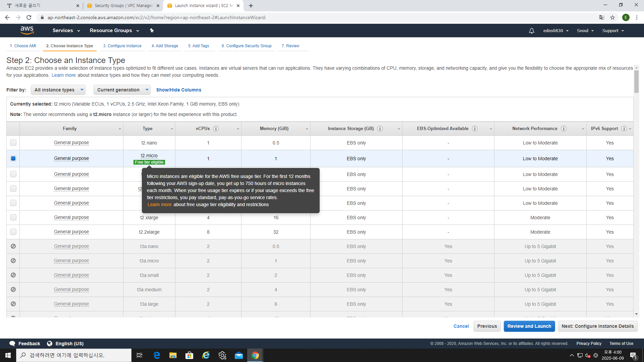The width and height of the screenshot is (644, 362).
Task: Open Microsoft Store from the taskbar
Action: (189, 355)
